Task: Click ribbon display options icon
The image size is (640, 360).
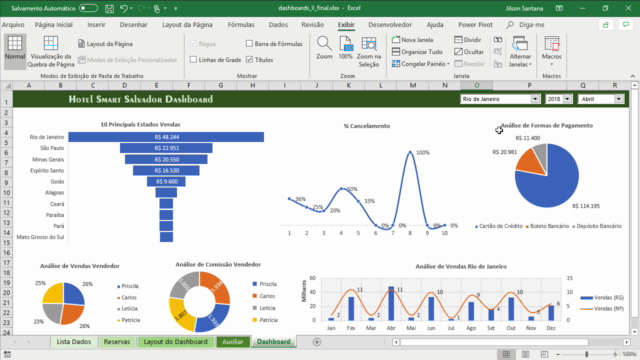Action: point(559,8)
